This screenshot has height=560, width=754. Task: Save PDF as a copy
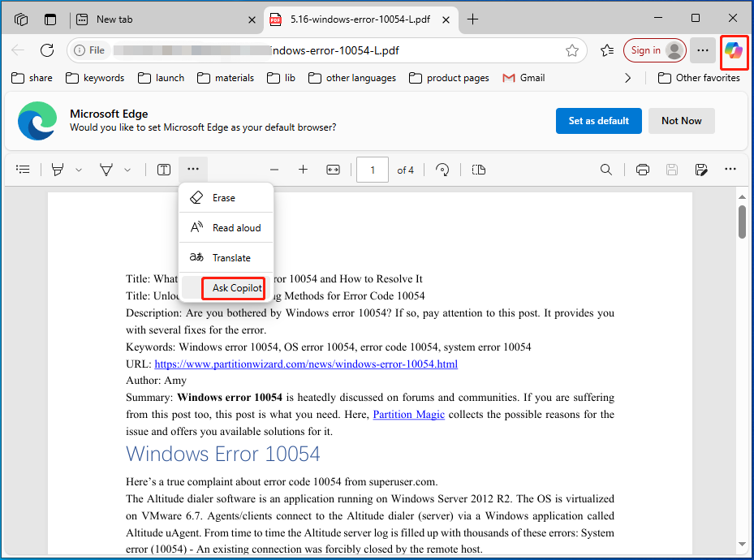point(701,170)
